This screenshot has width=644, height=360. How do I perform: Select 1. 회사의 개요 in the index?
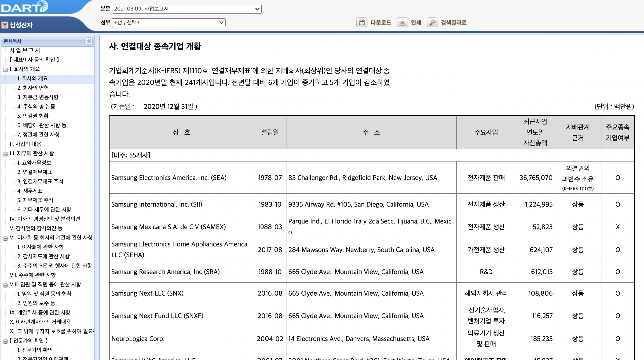33,78
